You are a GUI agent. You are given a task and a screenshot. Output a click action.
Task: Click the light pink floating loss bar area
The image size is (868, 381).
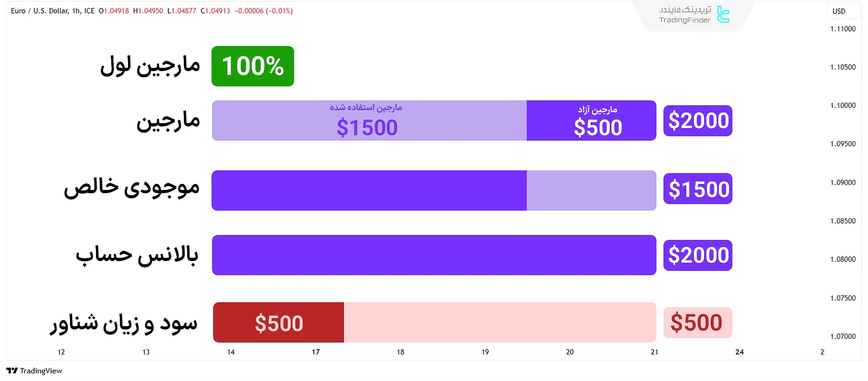tap(499, 322)
